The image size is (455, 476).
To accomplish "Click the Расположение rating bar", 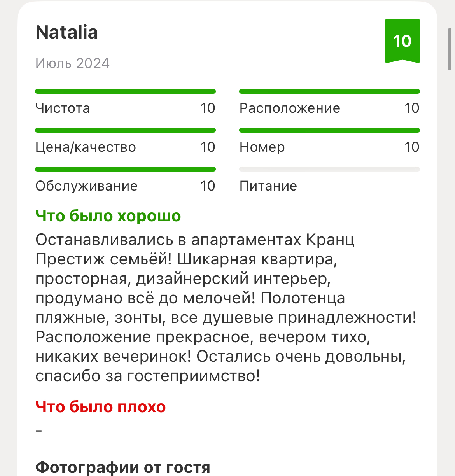I will pos(329,91).
